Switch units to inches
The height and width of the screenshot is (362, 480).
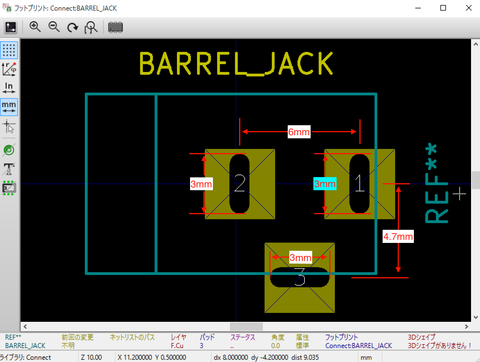click(9, 88)
